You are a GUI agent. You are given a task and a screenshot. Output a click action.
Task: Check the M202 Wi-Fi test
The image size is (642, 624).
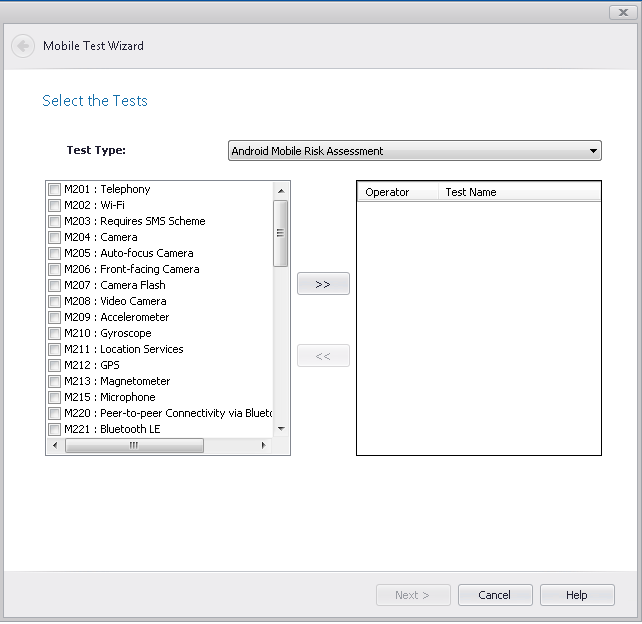(54, 206)
